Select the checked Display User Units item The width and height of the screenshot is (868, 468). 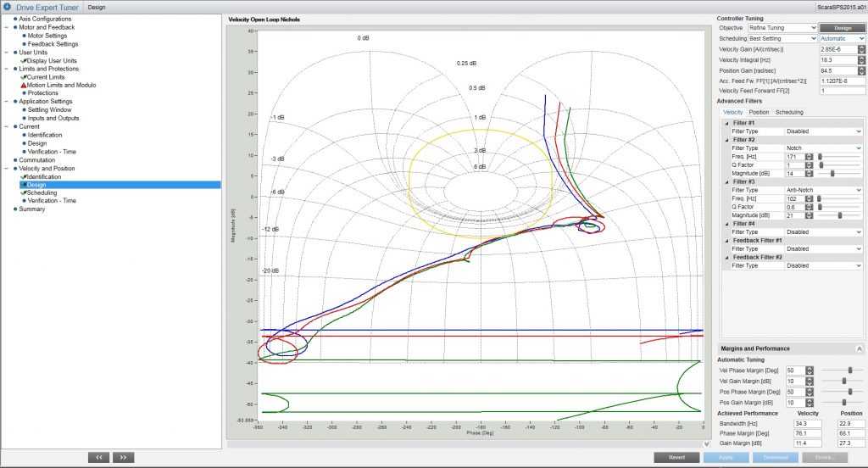click(51, 60)
